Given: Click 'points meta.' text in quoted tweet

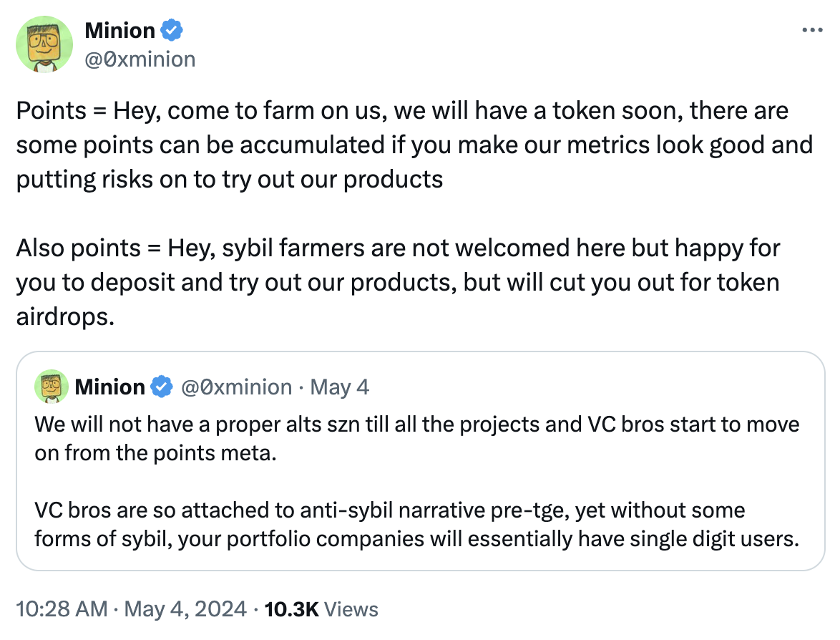Looking at the screenshot, I should 215,453.
